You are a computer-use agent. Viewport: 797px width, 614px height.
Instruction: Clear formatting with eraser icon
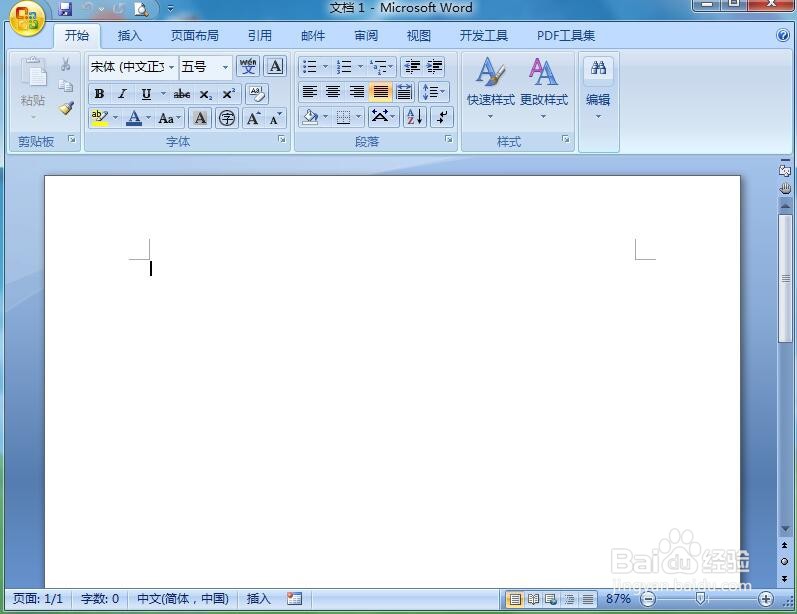[x=257, y=94]
